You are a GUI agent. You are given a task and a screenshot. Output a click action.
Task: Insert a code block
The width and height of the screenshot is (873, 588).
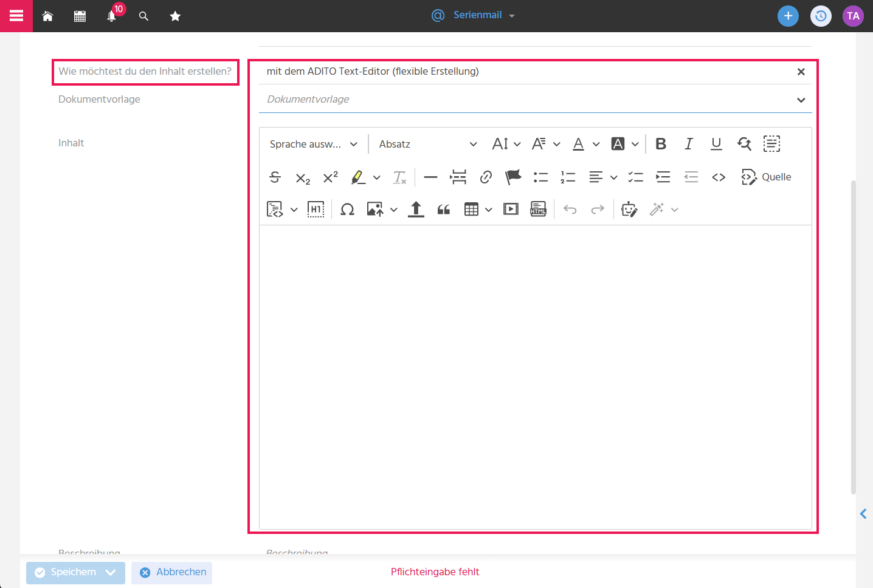point(275,210)
